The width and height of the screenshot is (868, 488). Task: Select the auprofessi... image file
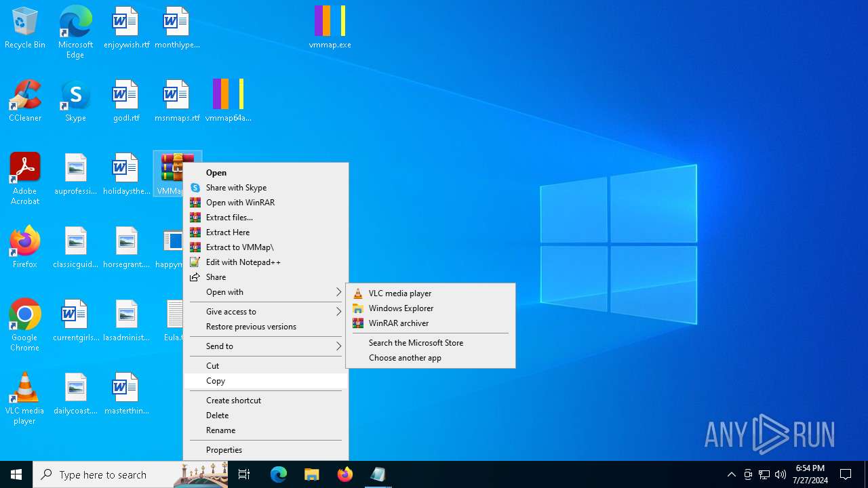(75, 175)
